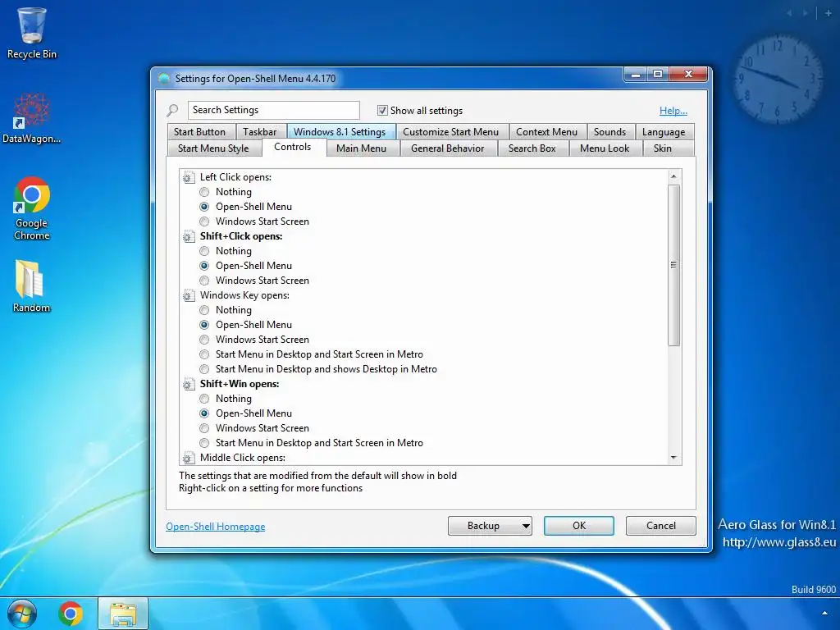The image size is (840, 630).
Task: Click the settings icon beside Windows Key opens
Action: (x=188, y=295)
